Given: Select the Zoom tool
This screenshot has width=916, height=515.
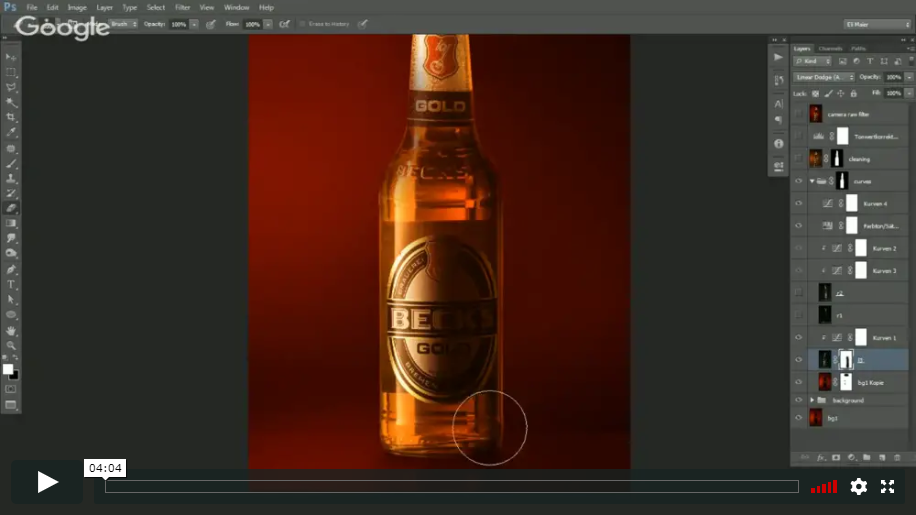Looking at the screenshot, I should pos(11,346).
